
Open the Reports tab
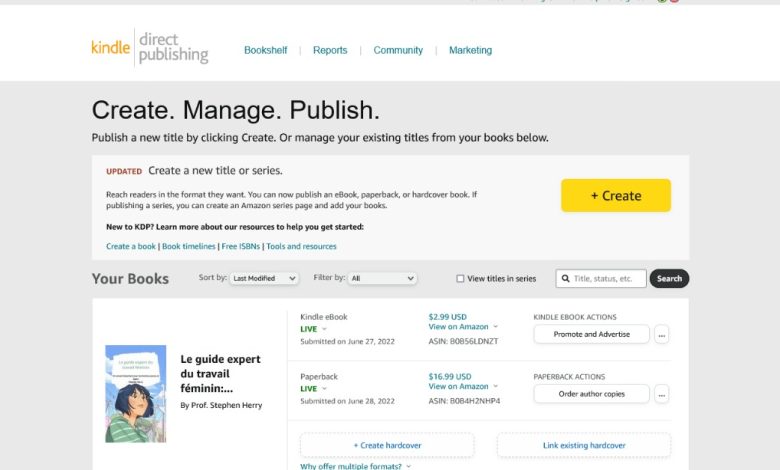(330, 50)
